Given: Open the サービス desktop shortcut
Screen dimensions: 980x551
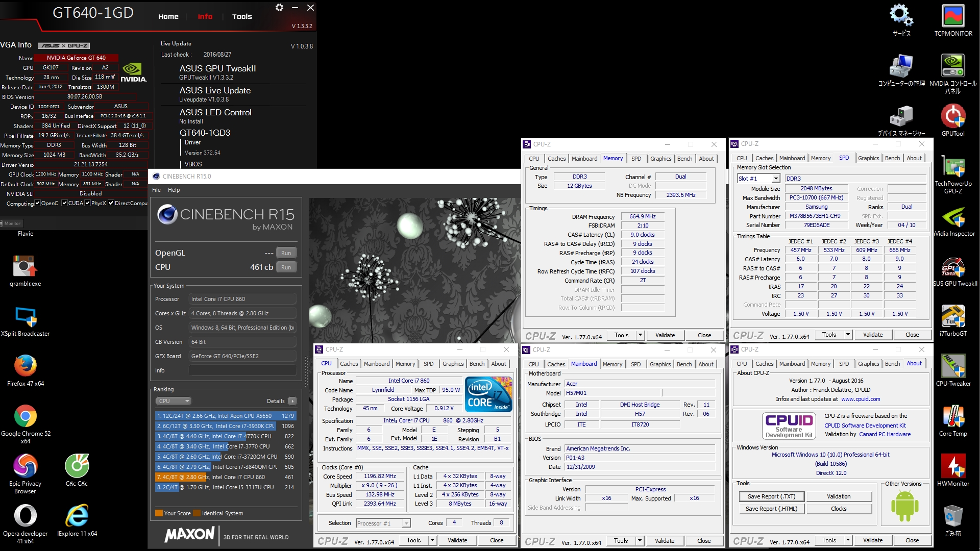Looking at the screenshot, I should click(901, 20).
